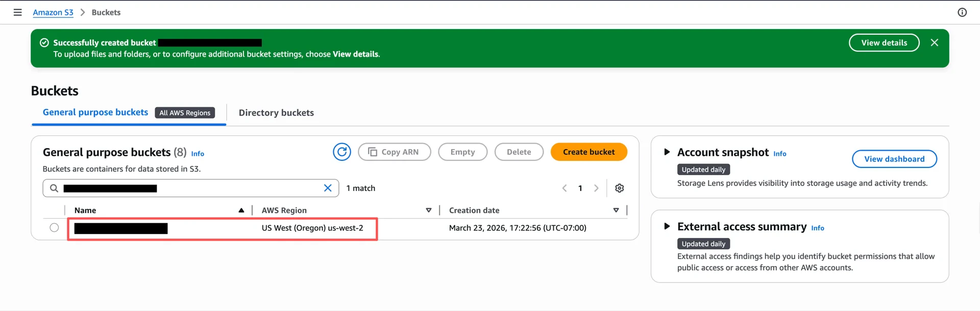Click the Creation date column header

[474, 210]
